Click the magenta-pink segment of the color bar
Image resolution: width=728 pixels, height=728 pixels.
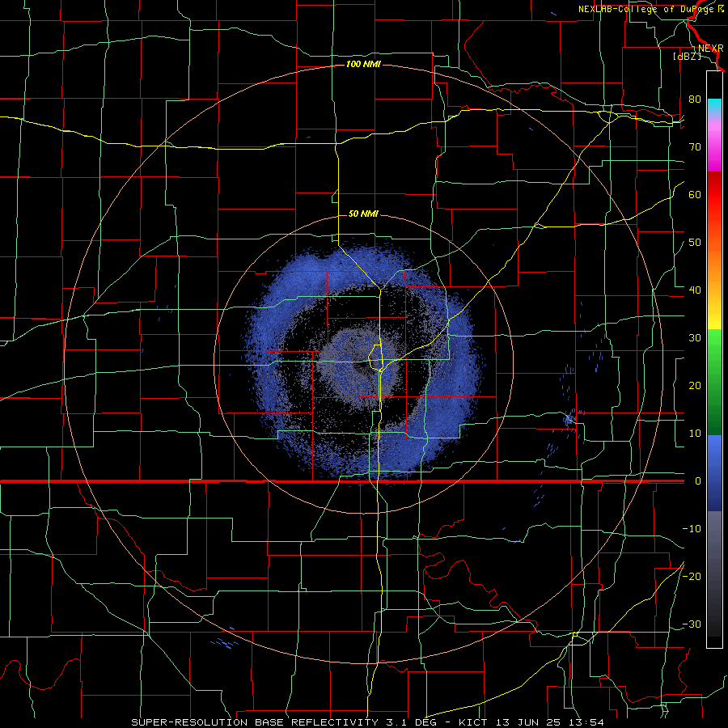pos(714,144)
